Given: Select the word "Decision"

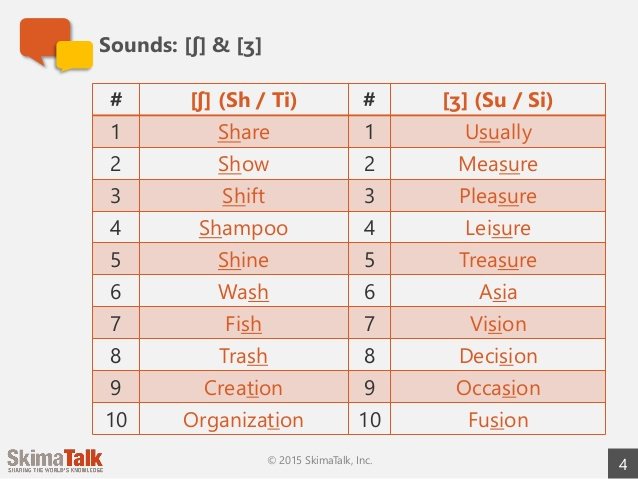Looking at the screenshot, I should 498,356.
